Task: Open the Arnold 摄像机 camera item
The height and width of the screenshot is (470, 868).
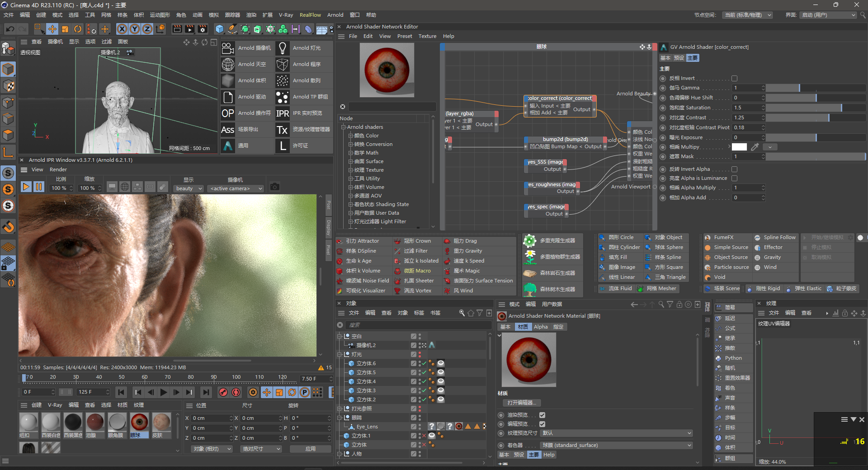Action: pyautogui.click(x=247, y=48)
